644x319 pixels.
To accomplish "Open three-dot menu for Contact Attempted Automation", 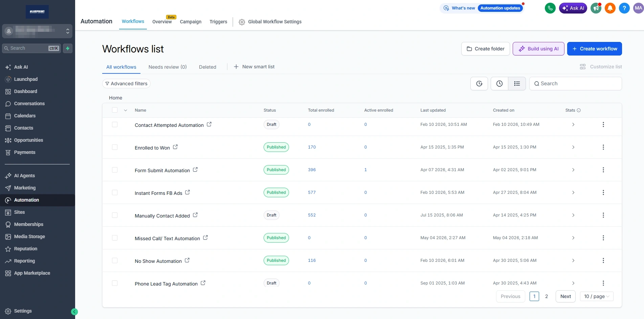I will 603,124.
